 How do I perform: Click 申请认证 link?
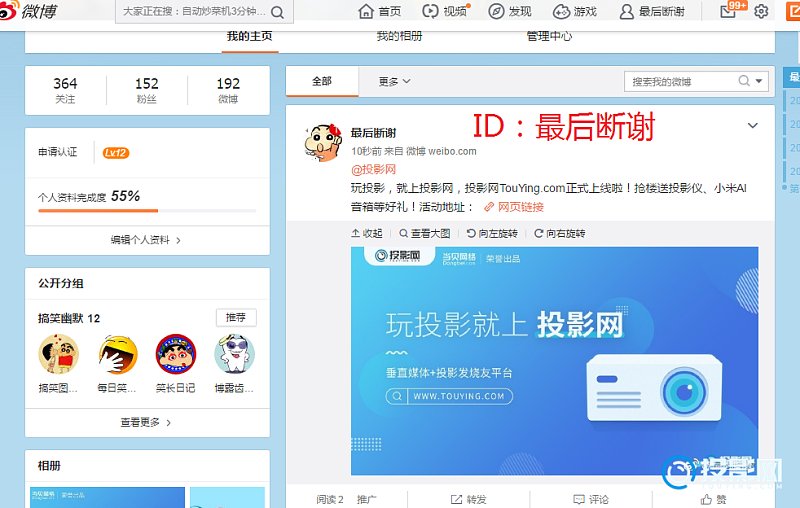(58, 152)
